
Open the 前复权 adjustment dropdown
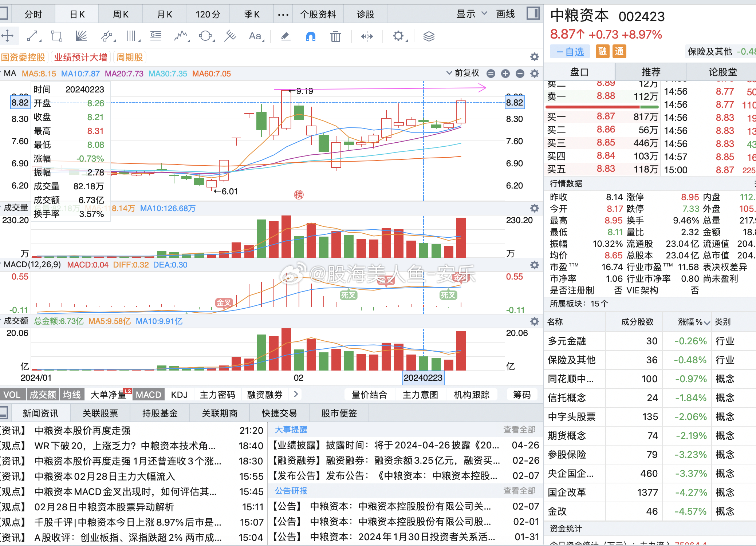click(463, 73)
